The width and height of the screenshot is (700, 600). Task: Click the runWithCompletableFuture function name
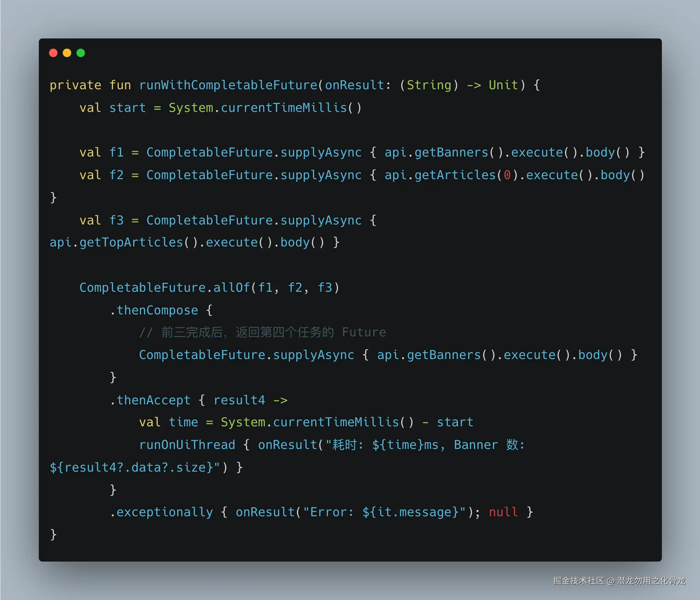(228, 85)
